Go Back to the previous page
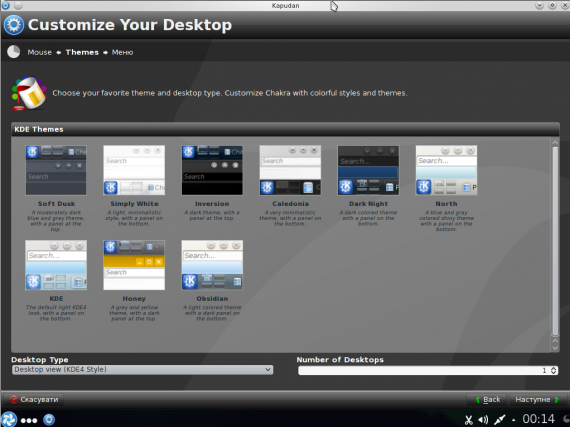 click(x=487, y=399)
